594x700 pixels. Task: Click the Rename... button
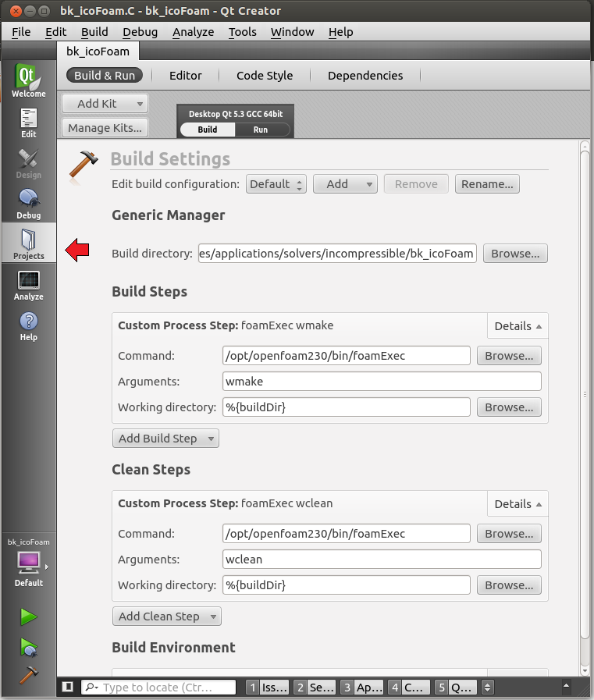pos(487,184)
